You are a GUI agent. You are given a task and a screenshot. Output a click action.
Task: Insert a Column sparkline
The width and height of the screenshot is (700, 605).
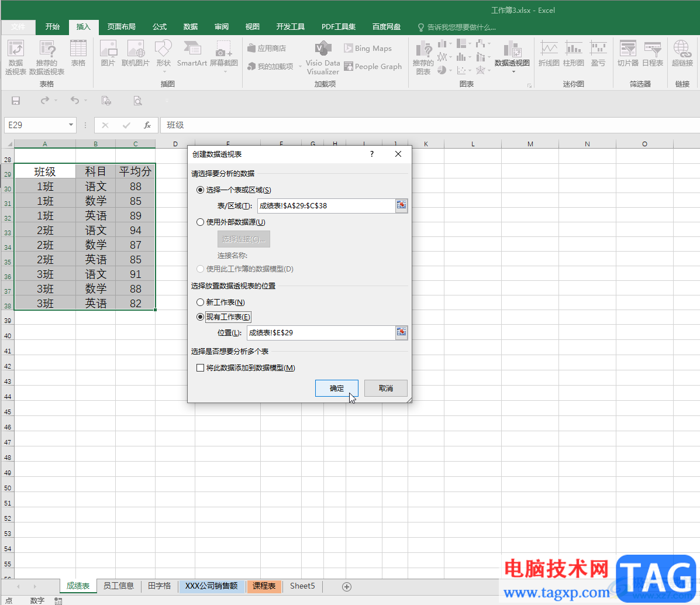[x=574, y=54]
